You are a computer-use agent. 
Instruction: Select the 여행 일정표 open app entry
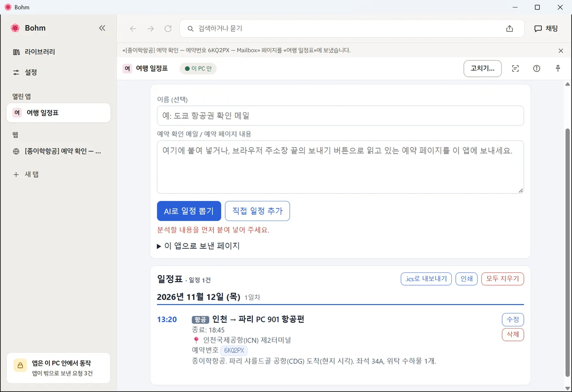coord(58,113)
